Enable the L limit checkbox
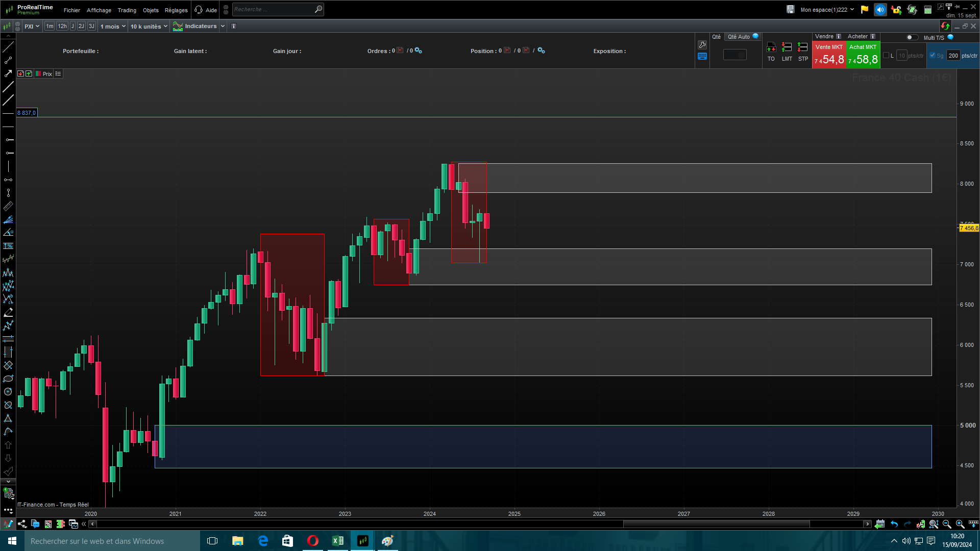The image size is (980, 551). [886, 56]
